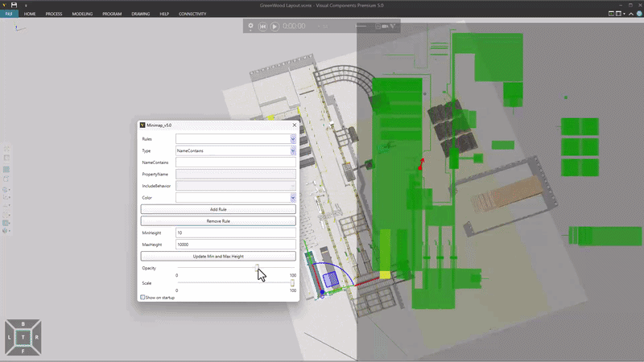Screen dimensions: 644x362
Task: Click the Add Rule button
Action: (x=218, y=209)
